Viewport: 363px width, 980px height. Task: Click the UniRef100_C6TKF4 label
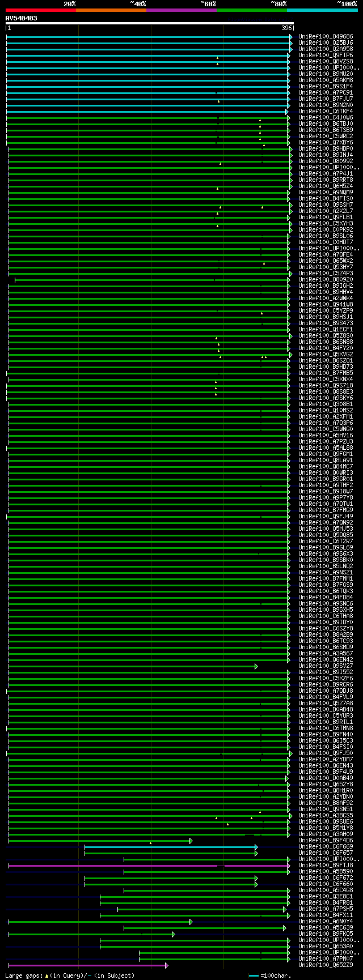coord(326,112)
